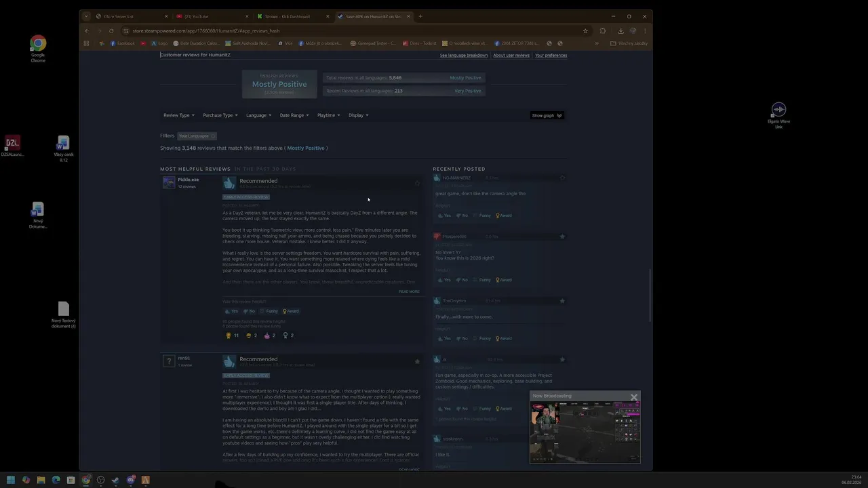Click See language breakdown link

[464, 56]
